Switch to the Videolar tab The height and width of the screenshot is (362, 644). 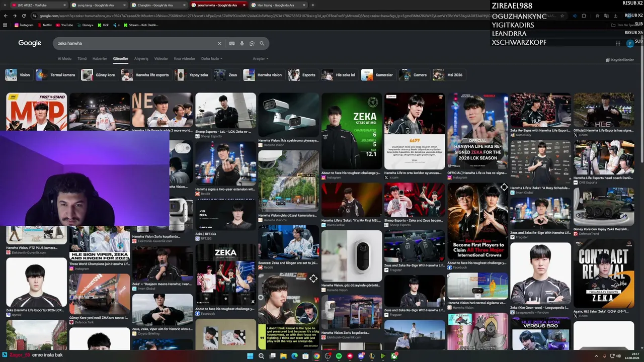(x=161, y=59)
